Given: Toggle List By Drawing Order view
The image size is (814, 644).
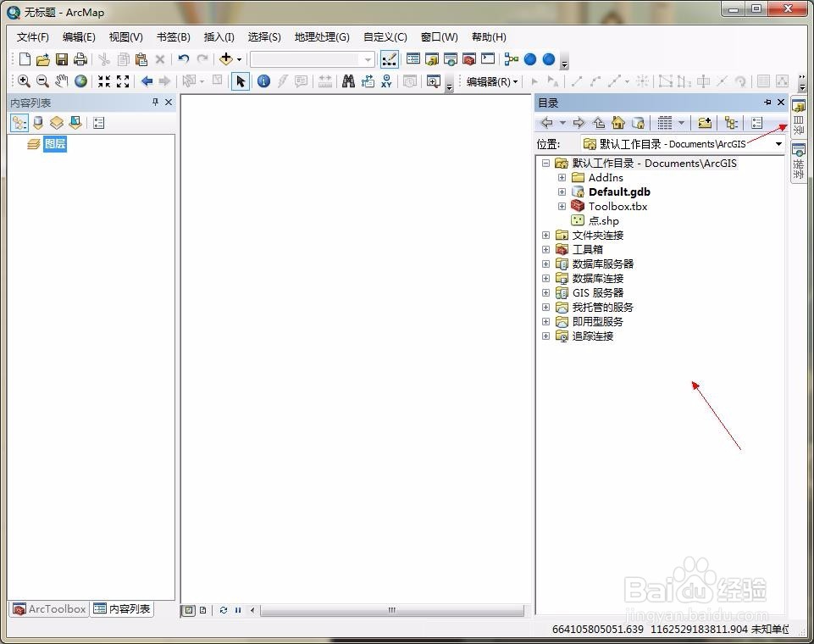Looking at the screenshot, I should 19,123.
